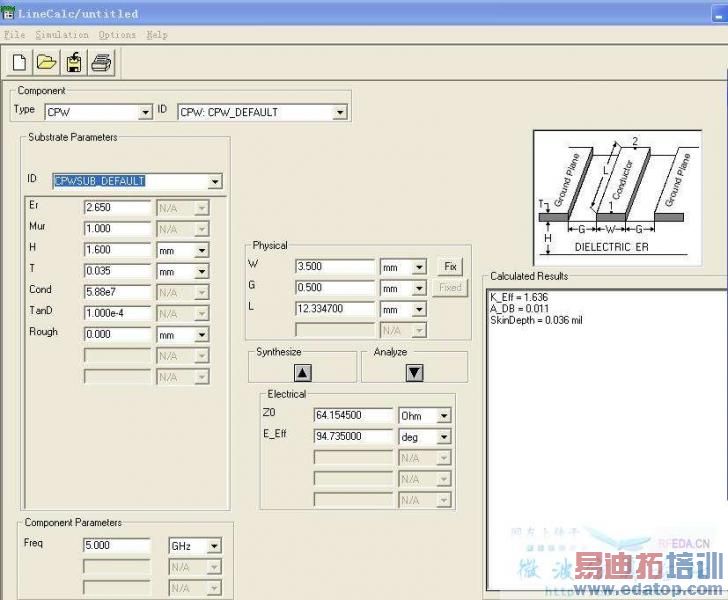728x600 pixels.
Task: Click the SkinDepth = 0.036 mil result line
Action: (x=536, y=320)
